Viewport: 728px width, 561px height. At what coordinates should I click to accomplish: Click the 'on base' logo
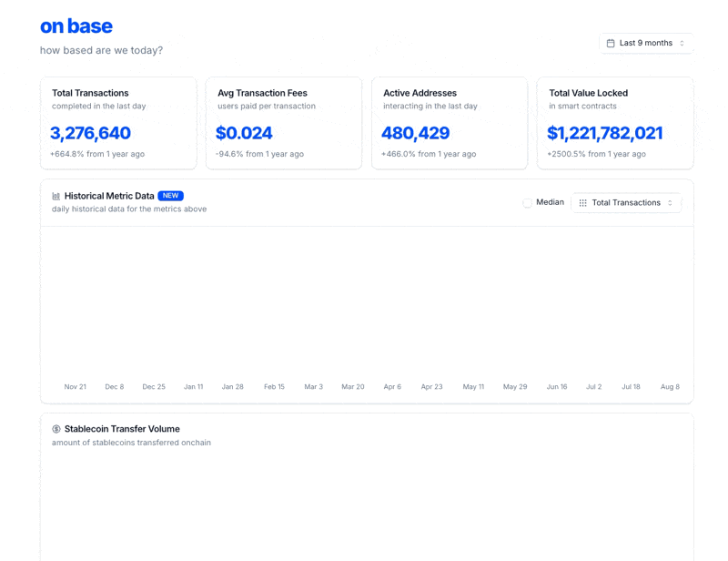pos(76,26)
